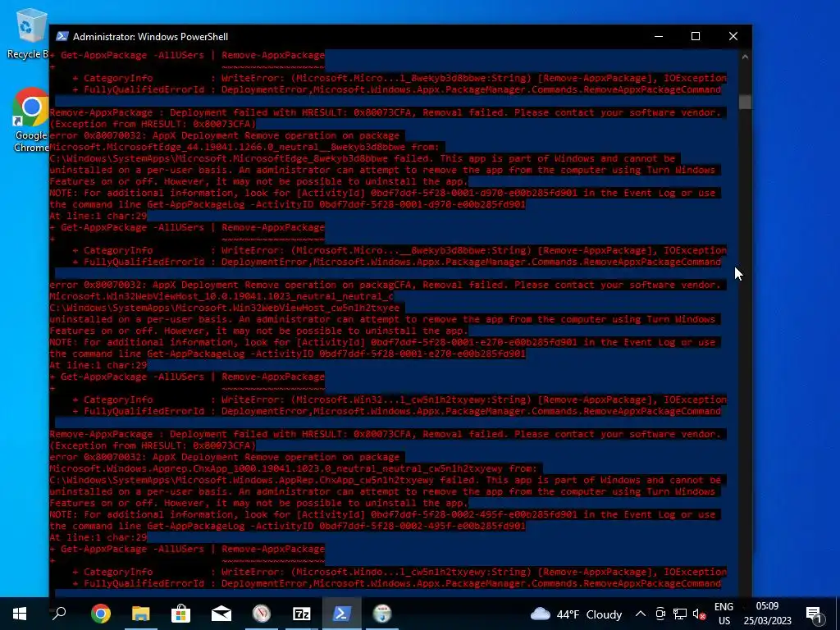The image size is (840, 630).
Task: Click the Meet Now tray icon
Action: click(x=660, y=614)
